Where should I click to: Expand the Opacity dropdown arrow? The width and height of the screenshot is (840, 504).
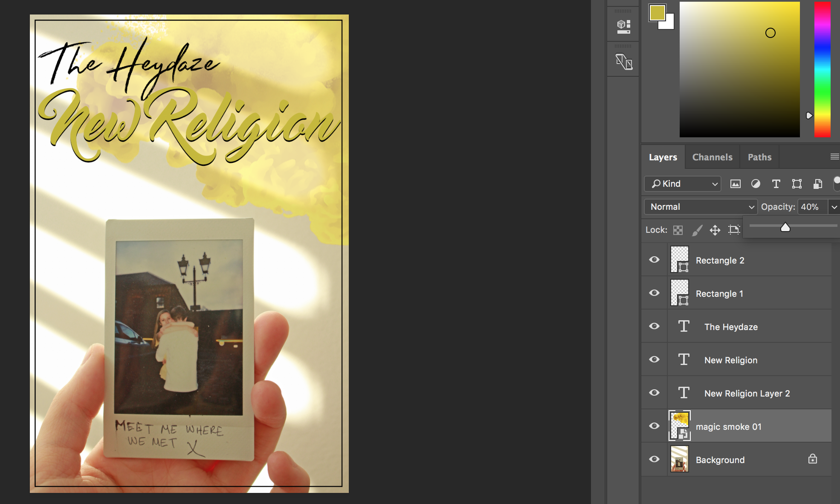point(834,207)
